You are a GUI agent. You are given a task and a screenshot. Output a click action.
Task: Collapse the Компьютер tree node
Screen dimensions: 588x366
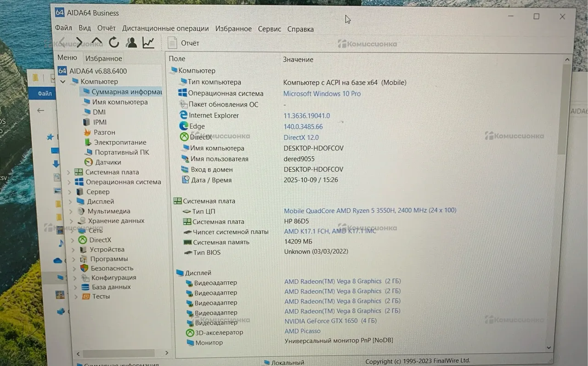pos(63,82)
